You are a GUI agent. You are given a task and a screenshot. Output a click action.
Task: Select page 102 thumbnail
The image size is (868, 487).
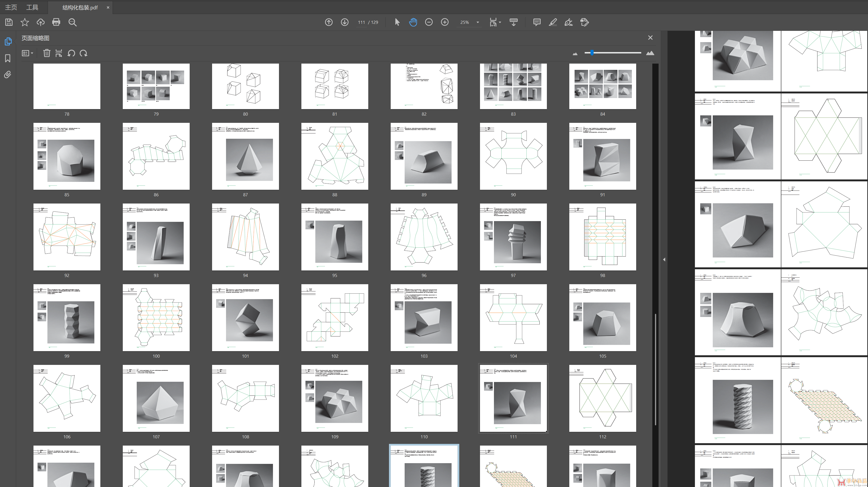point(335,317)
